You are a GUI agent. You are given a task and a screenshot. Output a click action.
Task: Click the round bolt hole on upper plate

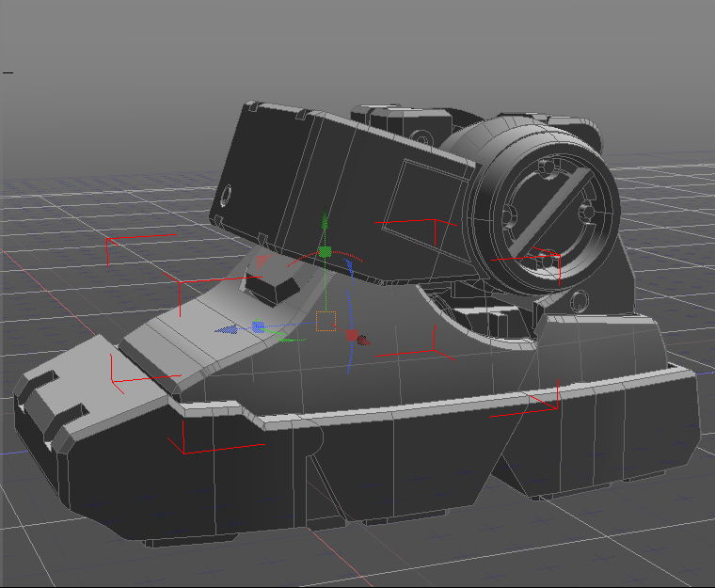226,195
